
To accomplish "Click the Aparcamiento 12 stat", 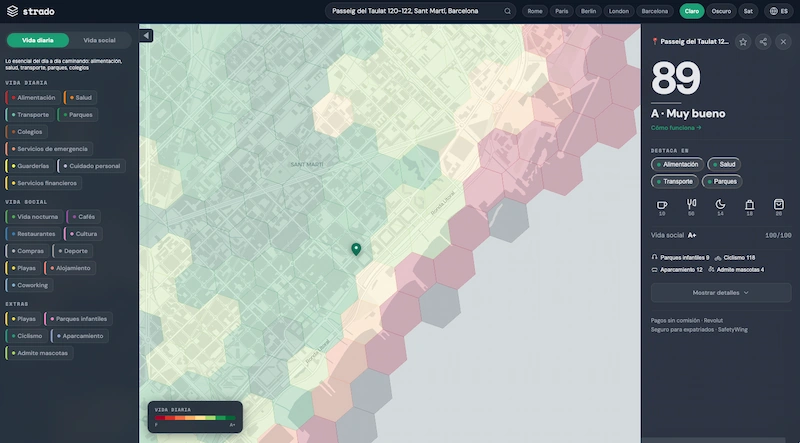I will coord(677,269).
